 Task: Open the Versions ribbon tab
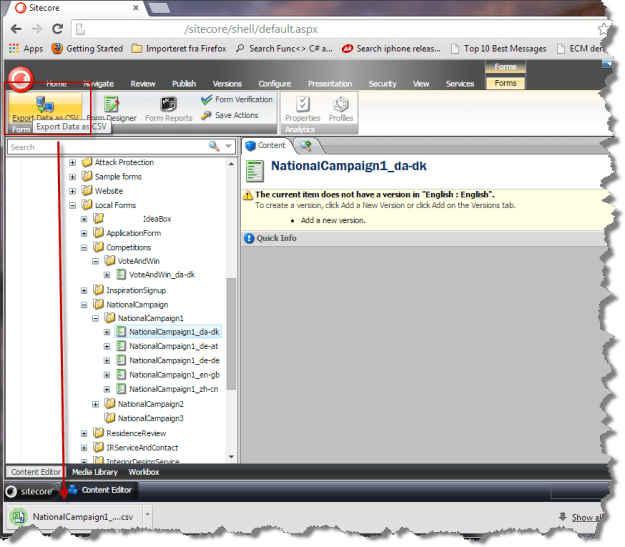click(227, 84)
